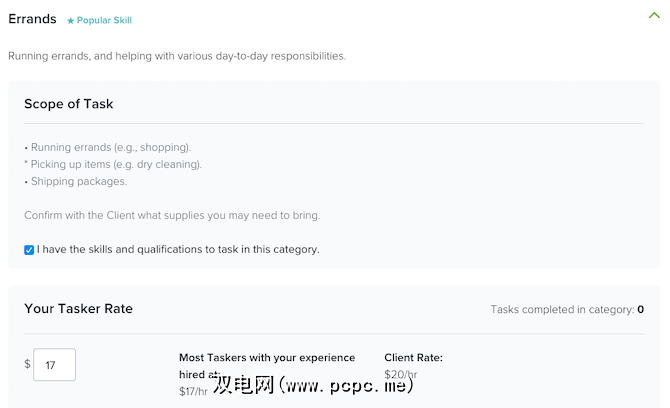Click the Client Rate label
This screenshot has height=408, width=670.
(413, 357)
